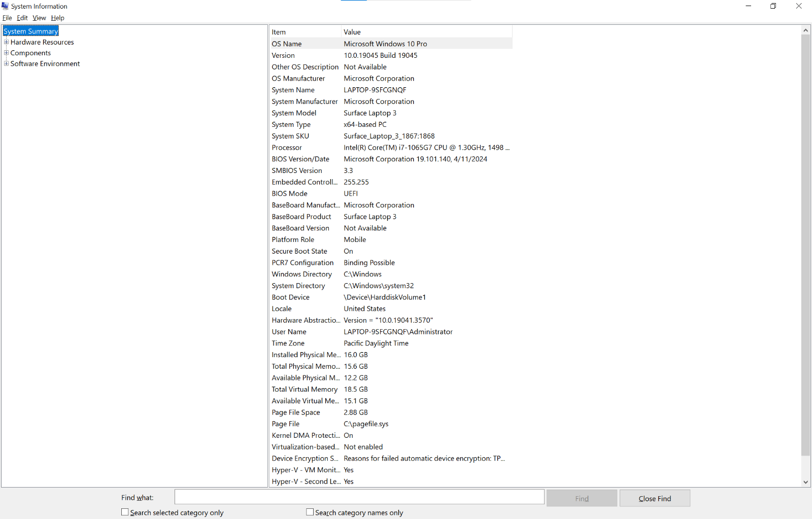The image size is (812, 519).
Task: Select the Surface Laptop 3 System Model value
Action: pos(370,113)
